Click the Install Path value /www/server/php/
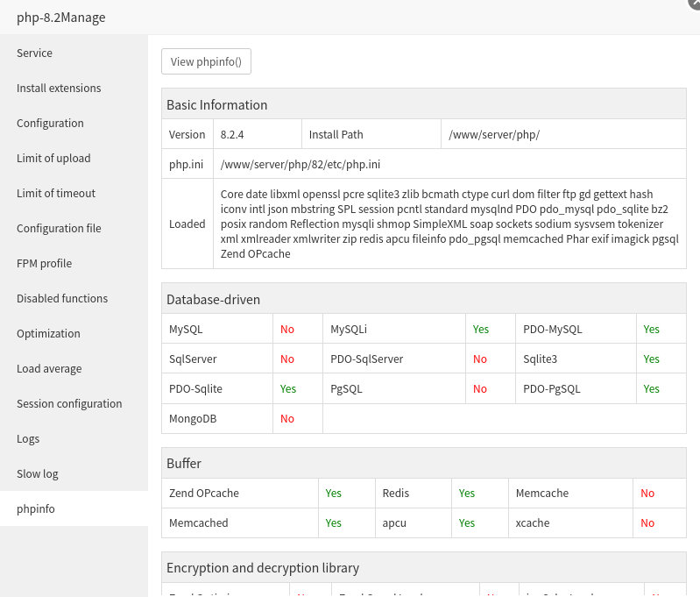Viewport: 700px width, 597px height. click(494, 135)
